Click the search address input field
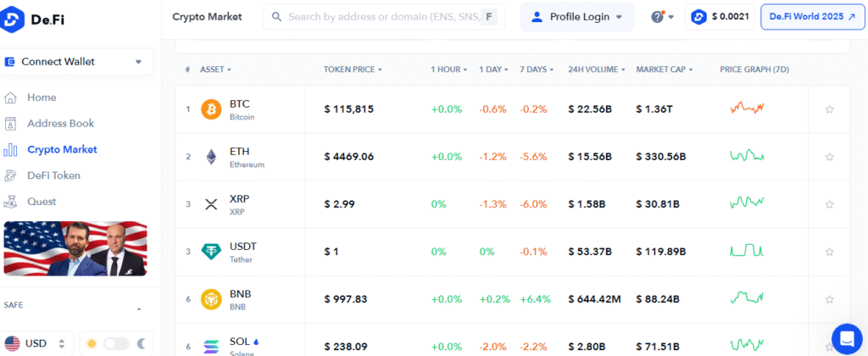This screenshot has width=868, height=356. [384, 17]
